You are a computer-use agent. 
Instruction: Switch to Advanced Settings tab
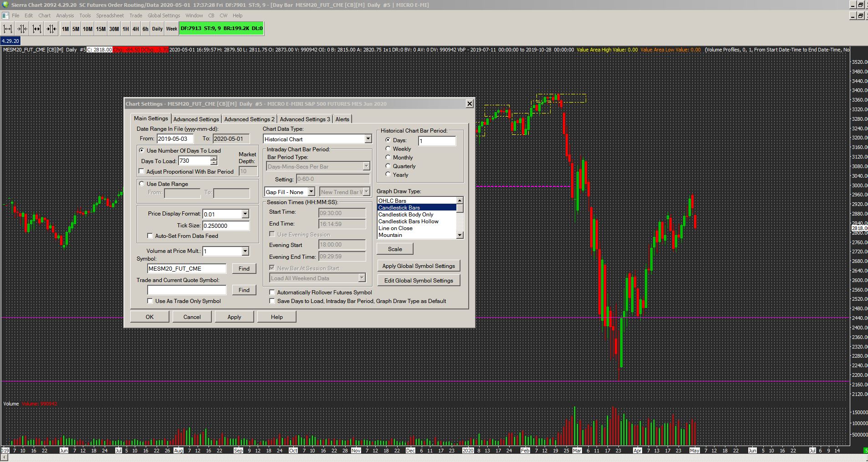196,119
